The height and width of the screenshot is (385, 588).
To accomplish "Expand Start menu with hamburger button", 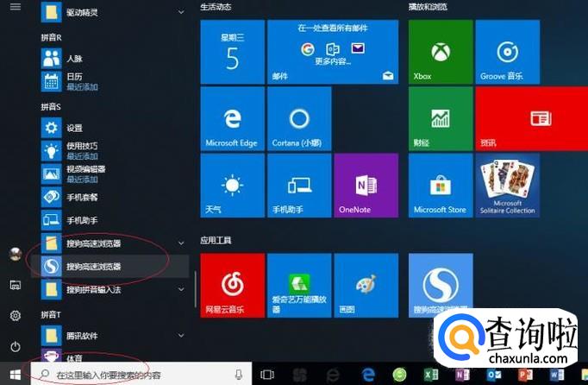I will coord(16,6).
